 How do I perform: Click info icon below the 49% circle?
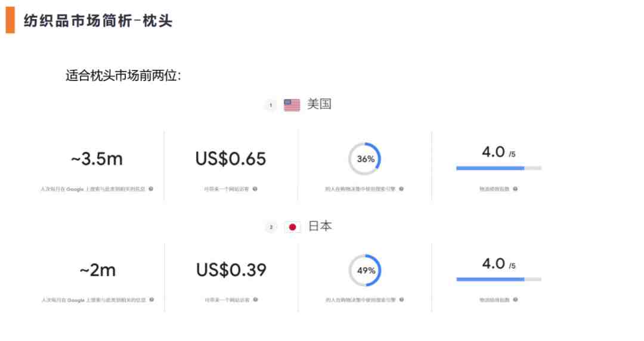402,299
